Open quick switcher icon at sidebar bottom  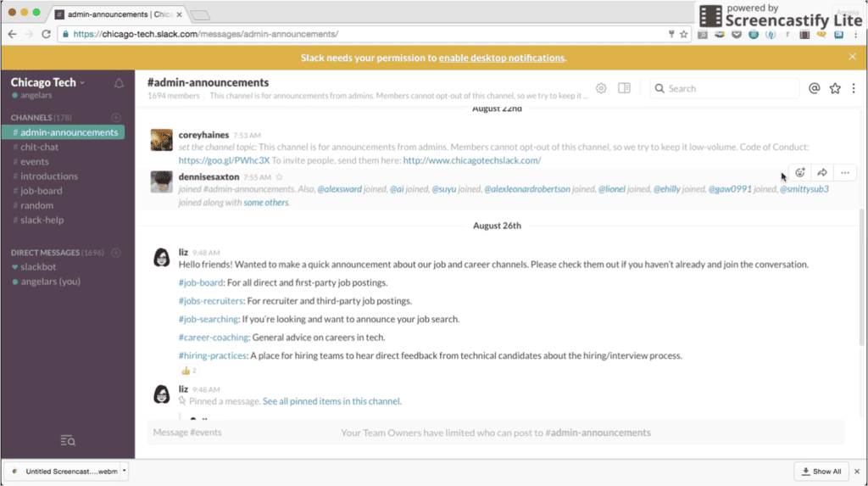click(x=68, y=440)
